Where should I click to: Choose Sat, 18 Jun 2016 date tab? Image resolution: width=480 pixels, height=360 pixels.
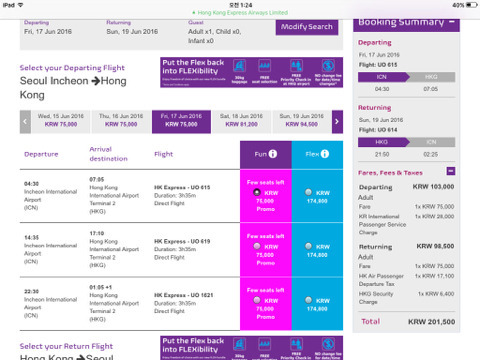[241, 122]
